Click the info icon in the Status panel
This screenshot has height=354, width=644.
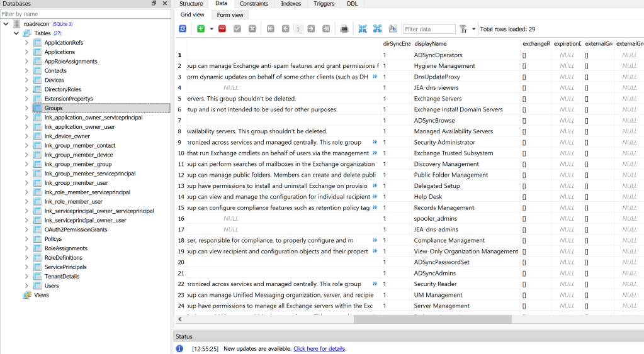pyautogui.click(x=179, y=348)
